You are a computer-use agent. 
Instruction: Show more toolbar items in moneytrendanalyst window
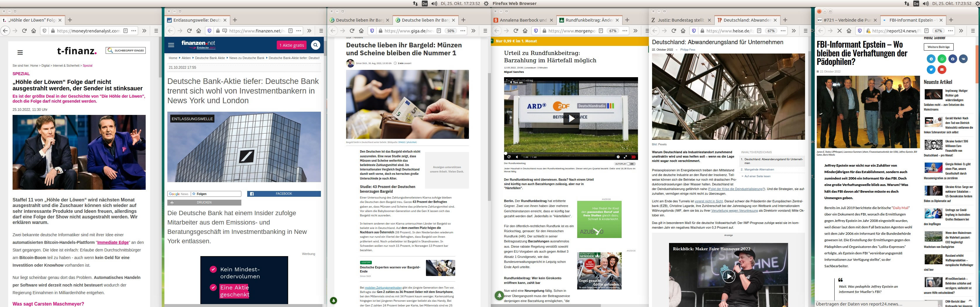click(144, 31)
